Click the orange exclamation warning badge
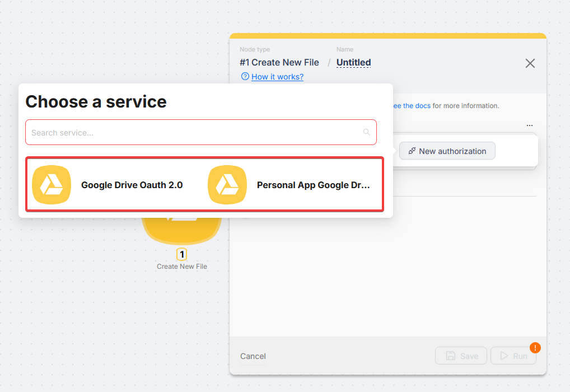This screenshot has width=570, height=392. click(x=535, y=348)
